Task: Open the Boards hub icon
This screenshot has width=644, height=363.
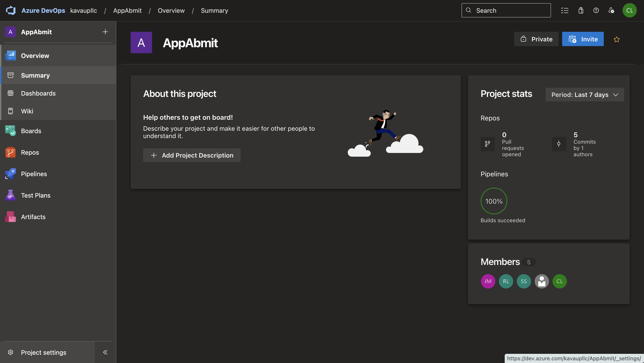Action: coord(10,131)
